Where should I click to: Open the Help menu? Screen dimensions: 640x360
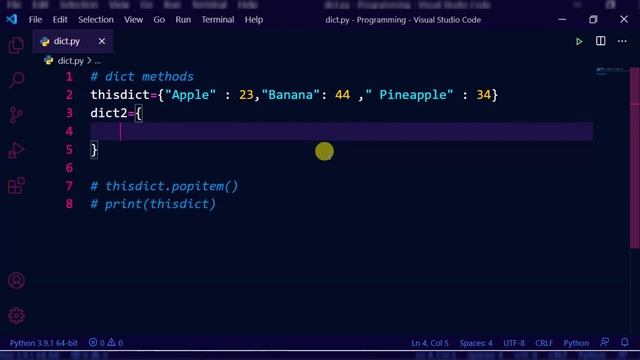[254, 20]
